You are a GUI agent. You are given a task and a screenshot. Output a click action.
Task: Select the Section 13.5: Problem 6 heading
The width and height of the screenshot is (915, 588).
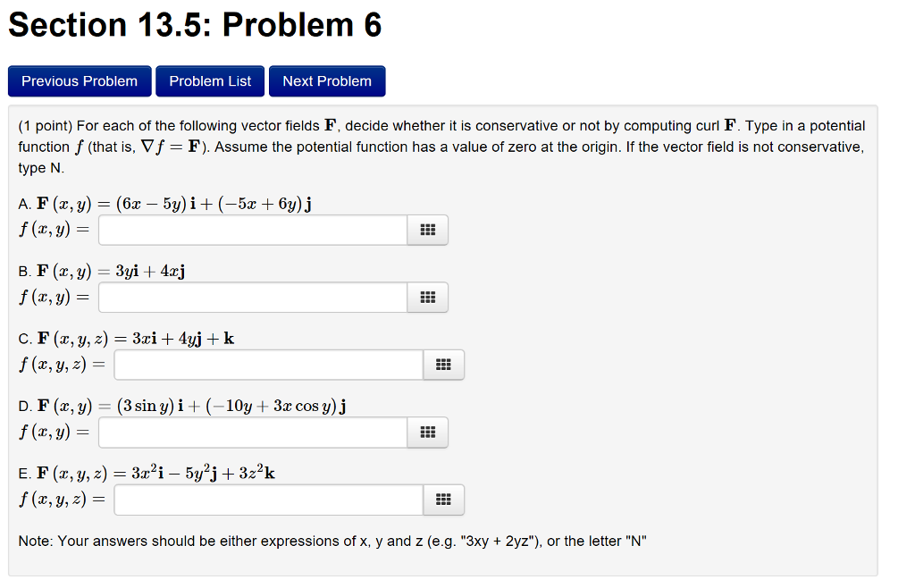coord(193,24)
